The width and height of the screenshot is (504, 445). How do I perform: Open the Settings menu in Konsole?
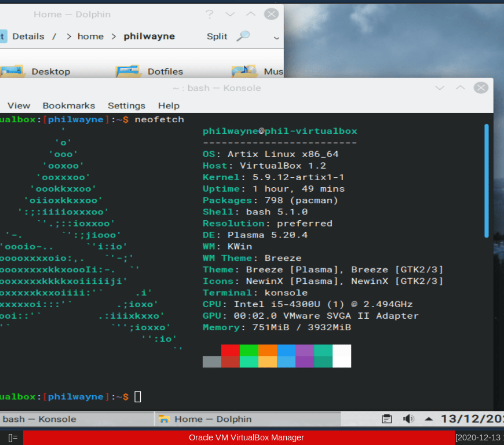126,105
